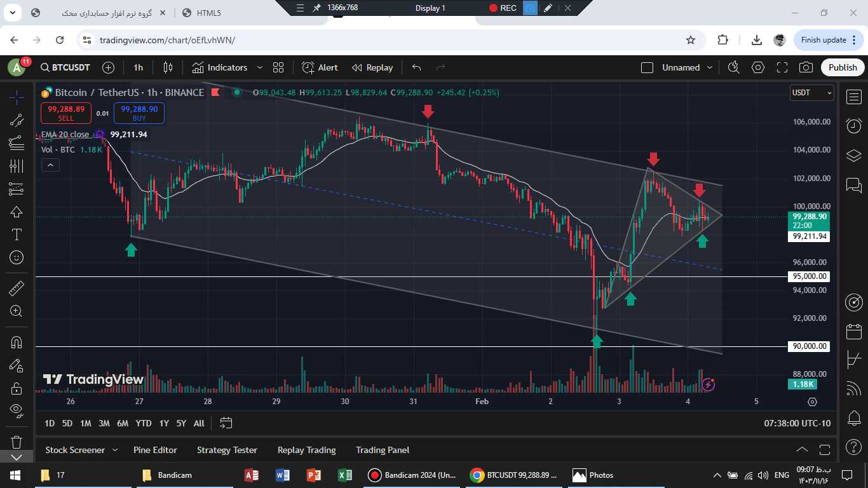
Task: Open Excel from the Windows taskbar
Action: click(344, 475)
